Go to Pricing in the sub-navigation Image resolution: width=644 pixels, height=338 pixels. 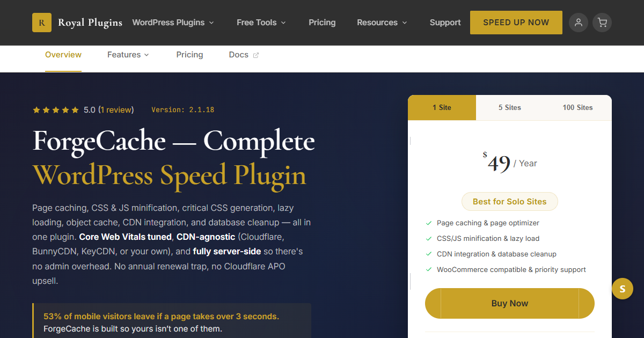[189, 55]
